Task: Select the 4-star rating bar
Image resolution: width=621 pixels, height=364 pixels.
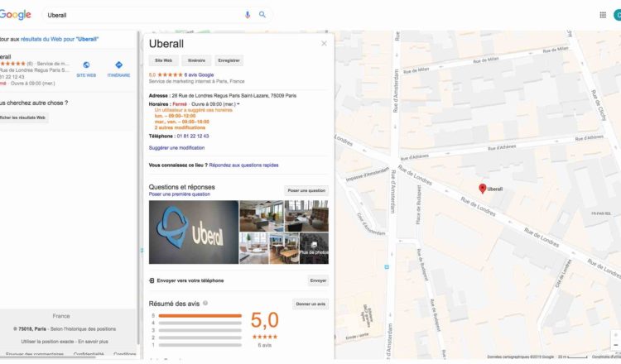Action: [200, 323]
